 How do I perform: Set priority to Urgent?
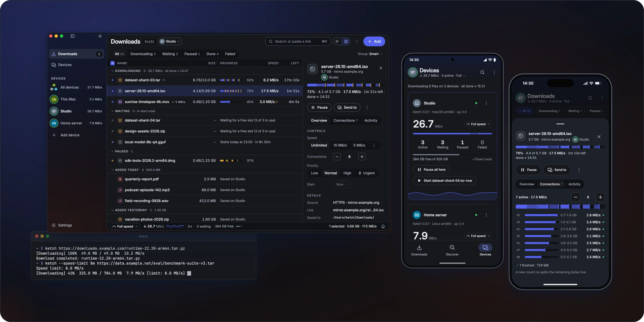tap(366, 173)
